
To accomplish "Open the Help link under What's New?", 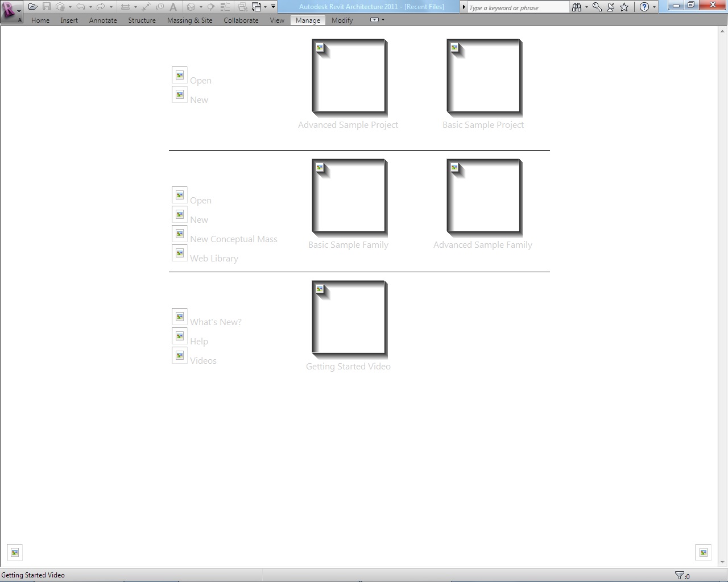I will [x=199, y=342].
